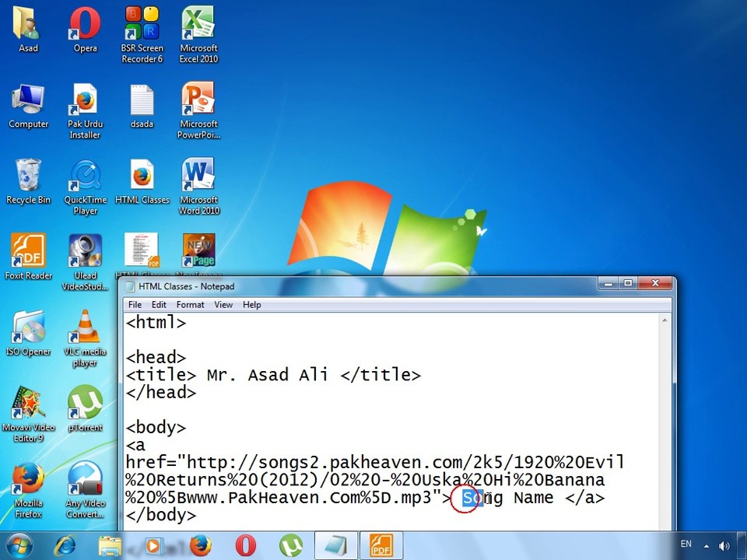Select Mozilla Firefox desktop shortcut

click(x=28, y=478)
